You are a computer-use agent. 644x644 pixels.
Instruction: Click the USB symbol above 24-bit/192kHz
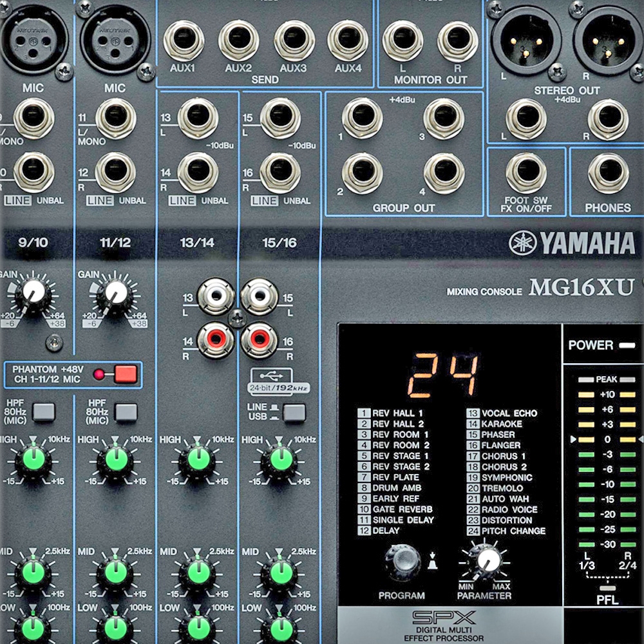(x=272, y=375)
